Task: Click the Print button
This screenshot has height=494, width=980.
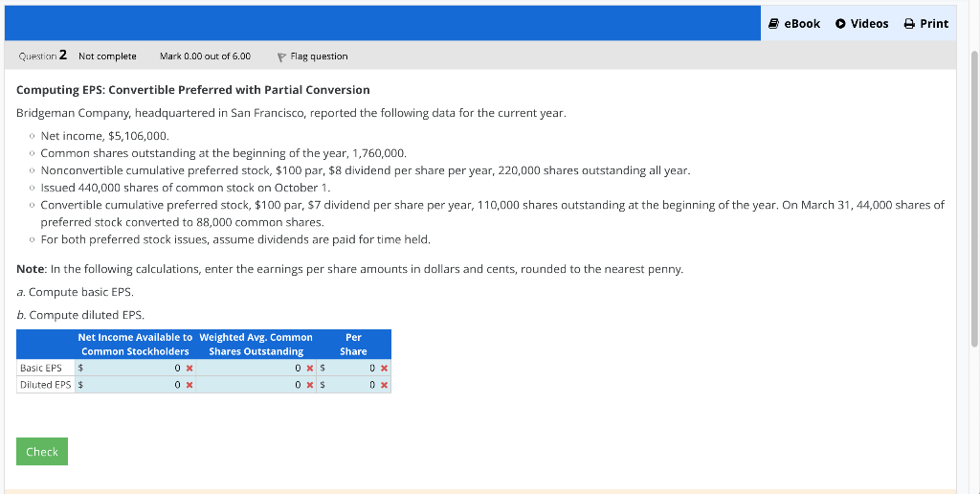Action: pyautogui.click(x=926, y=24)
